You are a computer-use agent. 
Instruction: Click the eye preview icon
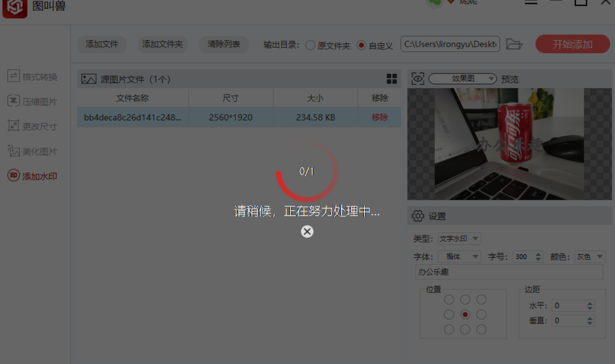(x=418, y=79)
